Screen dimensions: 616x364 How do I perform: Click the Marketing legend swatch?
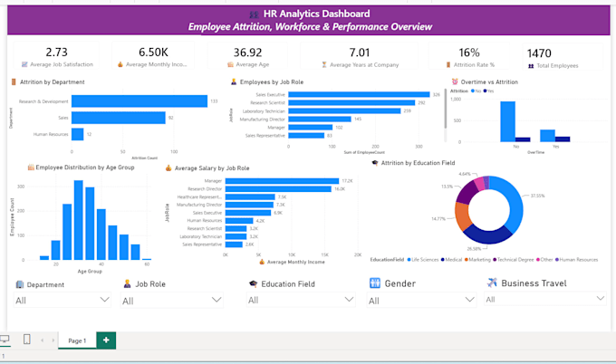[x=466, y=260]
